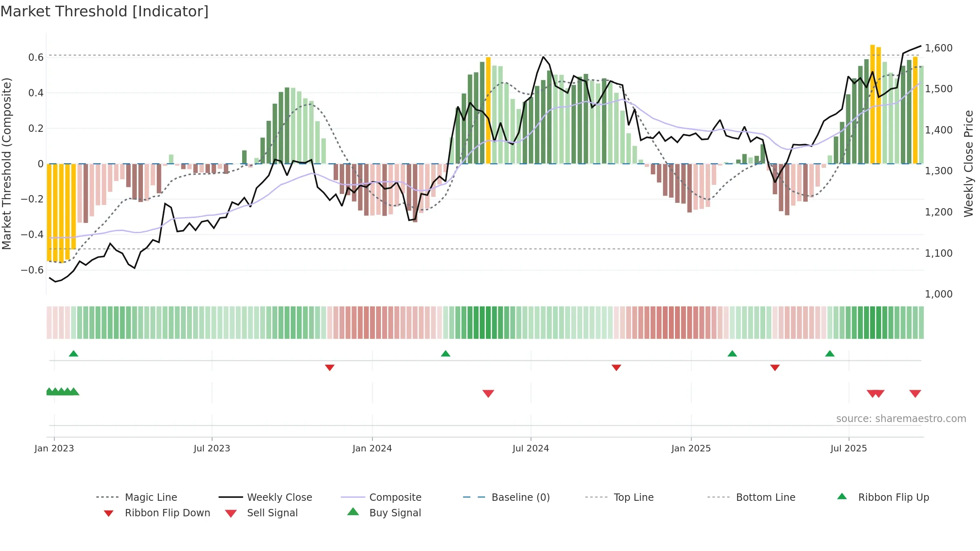
Task: Toggle Sell Signal in the legend
Action: pyautogui.click(x=261, y=513)
